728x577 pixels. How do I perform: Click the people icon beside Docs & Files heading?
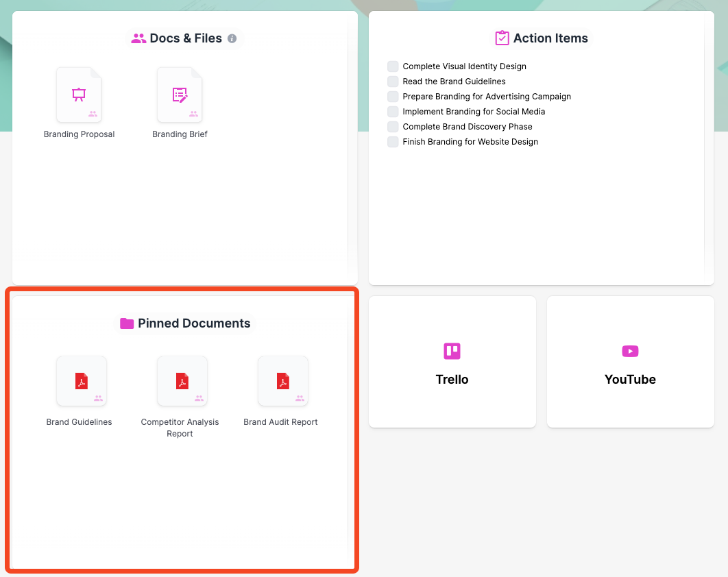point(138,38)
